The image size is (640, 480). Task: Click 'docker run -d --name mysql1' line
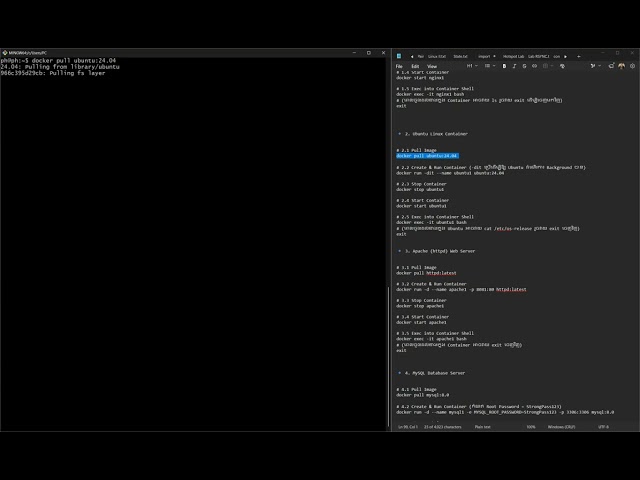[x=505, y=412]
